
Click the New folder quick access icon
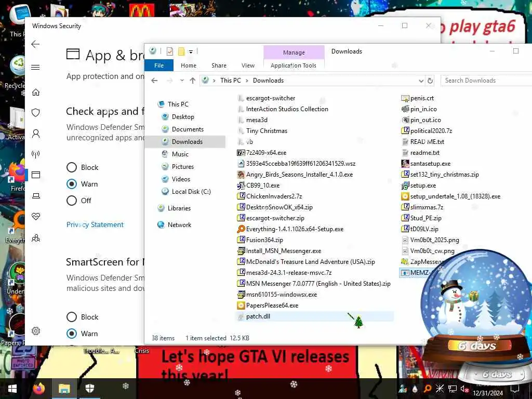tap(181, 51)
